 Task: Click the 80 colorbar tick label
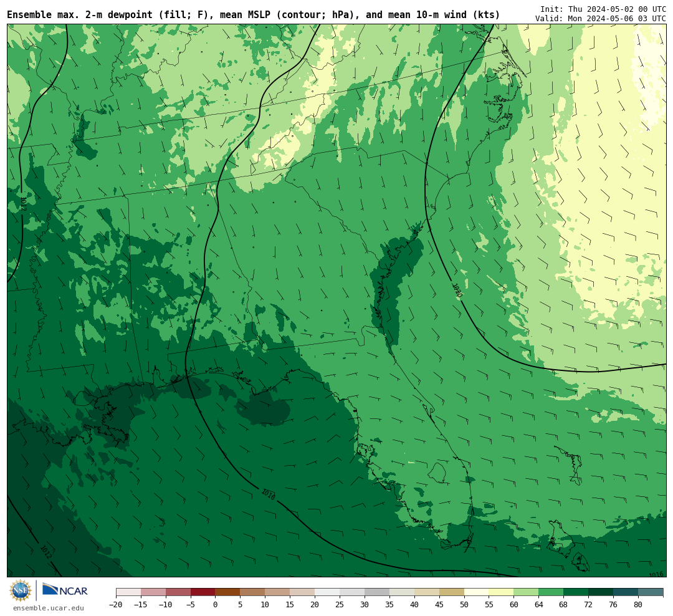coord(639,605)
